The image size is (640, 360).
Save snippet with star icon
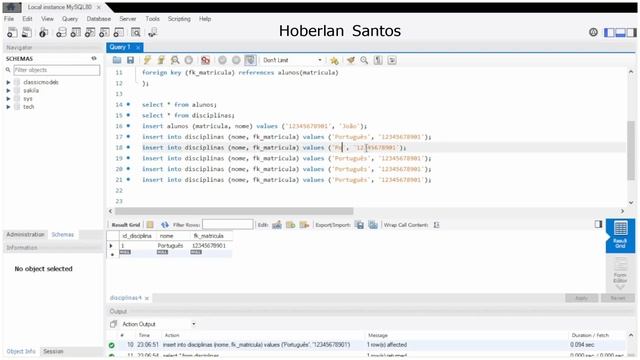[x=334, y=60]
